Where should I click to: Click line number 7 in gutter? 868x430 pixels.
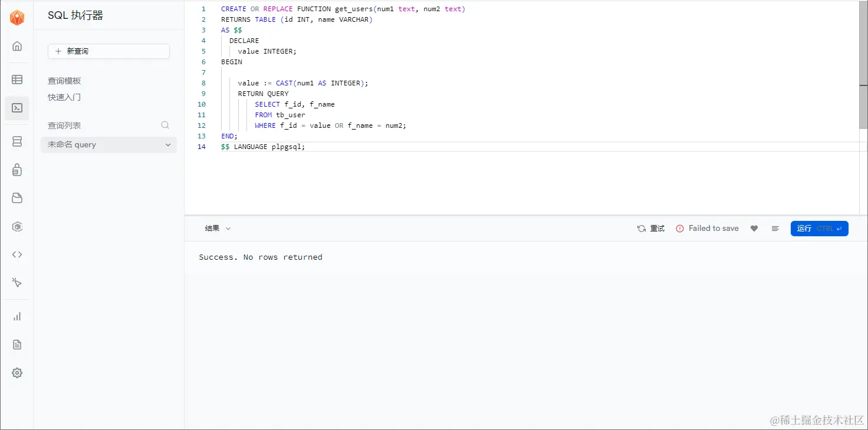203,72
